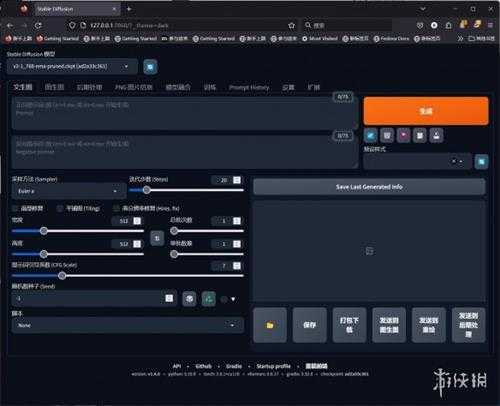Click the browser search box
The width and height of the screenshot is (500, 406).
click(347, 25)
